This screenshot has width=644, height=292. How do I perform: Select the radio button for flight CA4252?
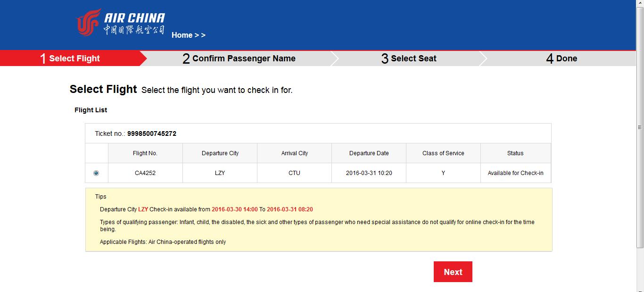[x=96, y=173]
